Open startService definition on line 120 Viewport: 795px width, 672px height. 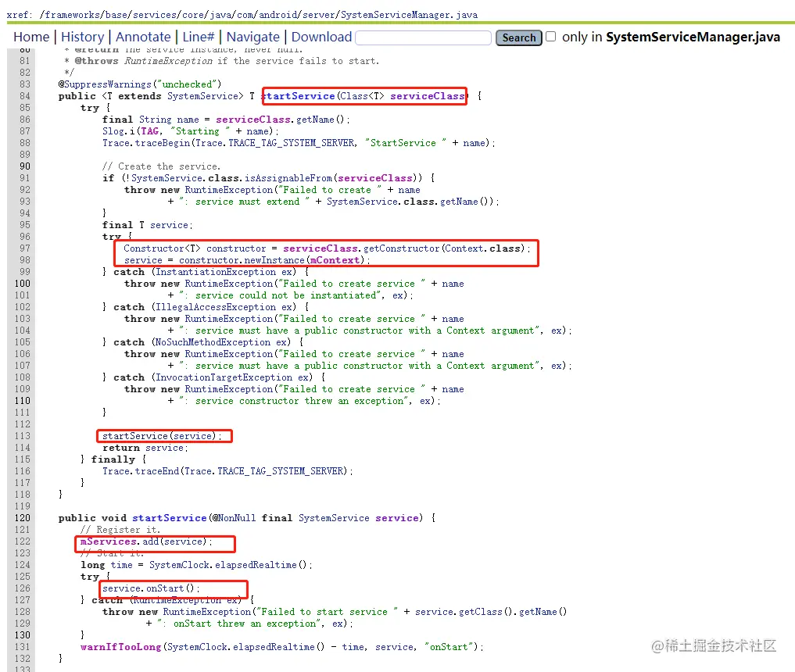(x=170, y=518)
